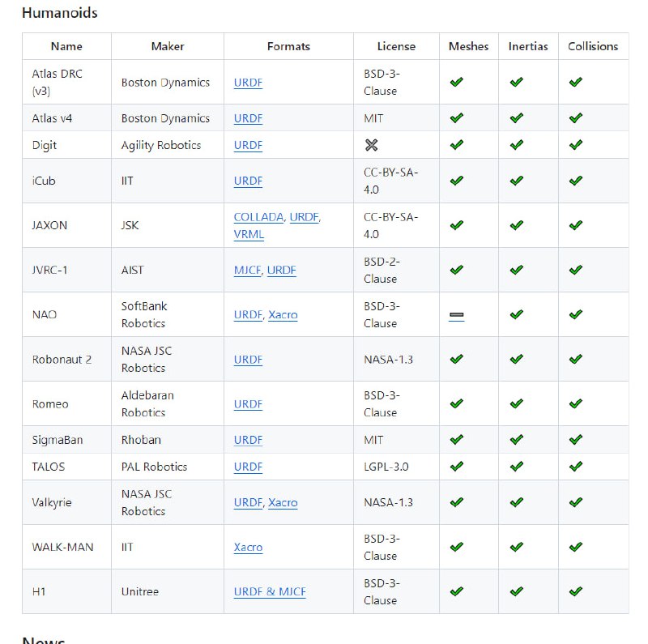Click Atlas v4 meshes checkmark icon
This screenshot has width=648, height=644.
[x=457, y=118]
